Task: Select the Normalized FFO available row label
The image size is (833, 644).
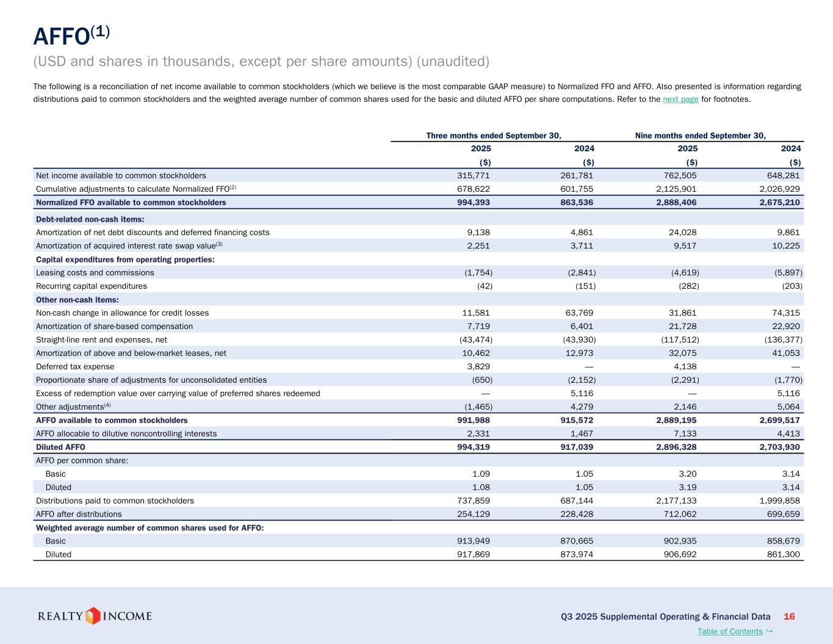Action: pos(131,203)
